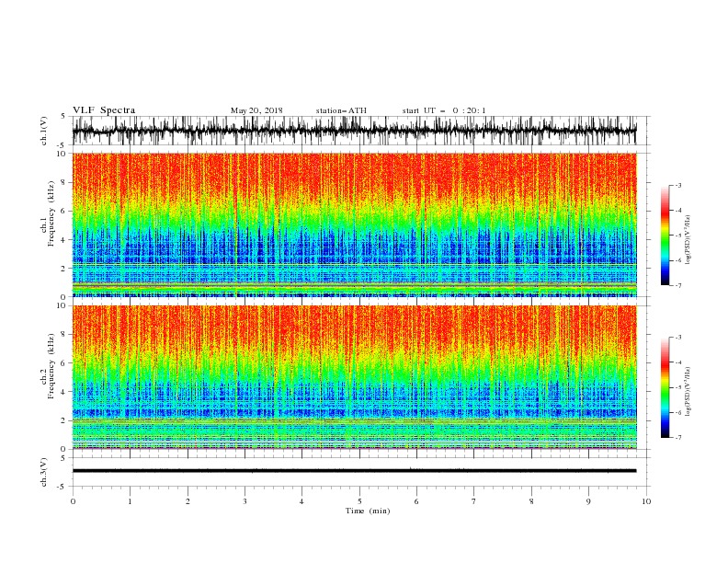
Task: Click the "-7" tick on ch.2 color bar
Action: point(677,437)
